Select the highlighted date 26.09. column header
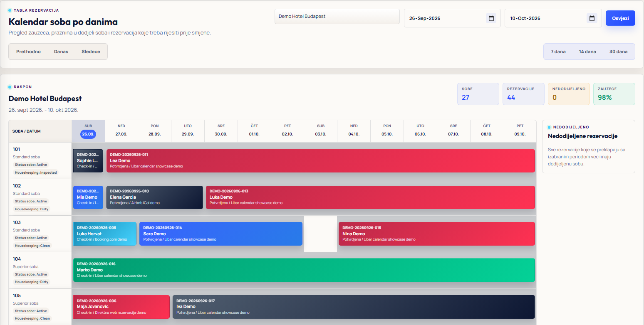The image size is (644, 325). 88,131
